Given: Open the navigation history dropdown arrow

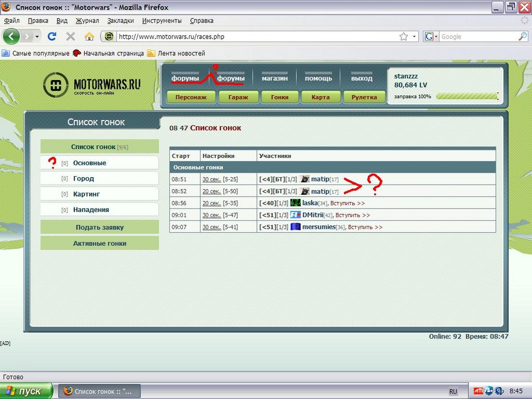Looking at the screenshot, I should (x=37, y=37).
